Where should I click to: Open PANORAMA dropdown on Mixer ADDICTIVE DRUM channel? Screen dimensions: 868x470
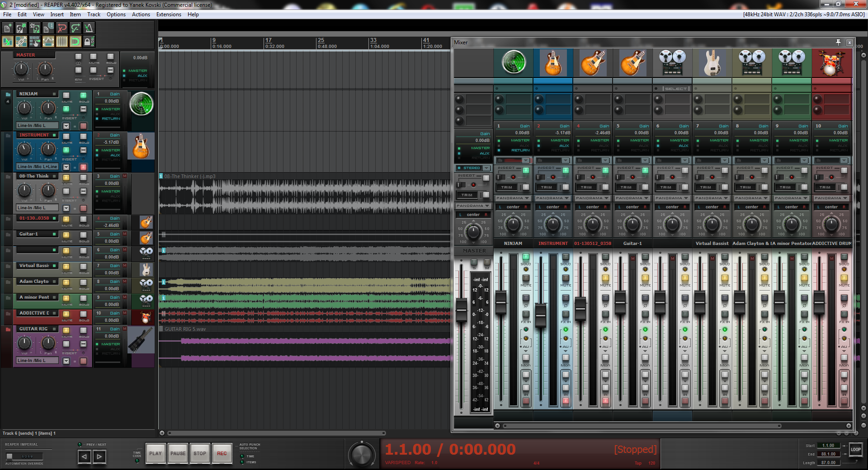[x=831, y=198]
